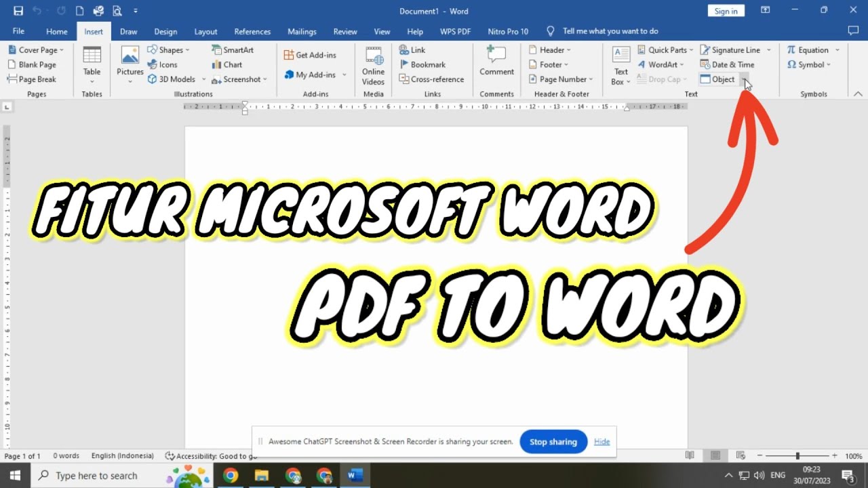Screen dimensions: 868x488
Task: Add a new Comment
Action: [x=496, y=61]
